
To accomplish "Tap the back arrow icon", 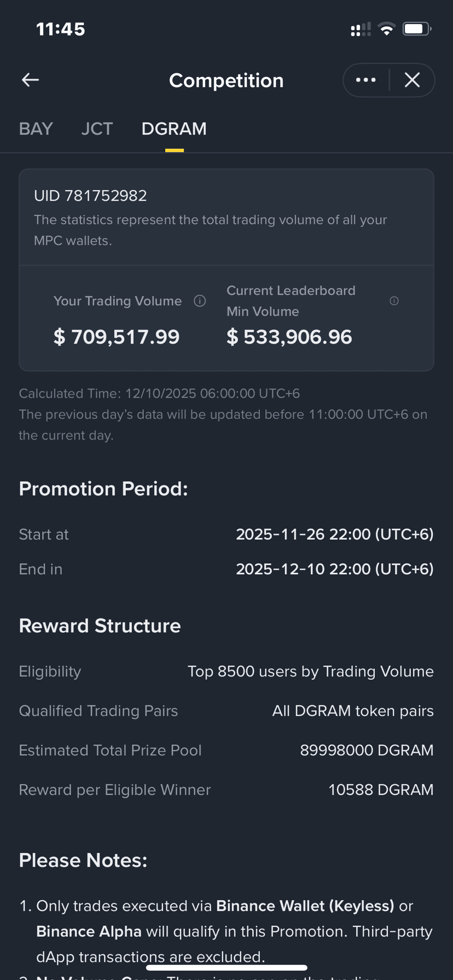I will [30, 80].
